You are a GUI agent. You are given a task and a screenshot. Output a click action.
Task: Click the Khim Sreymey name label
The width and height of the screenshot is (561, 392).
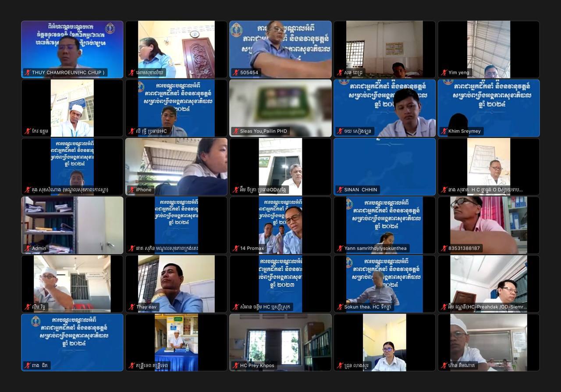coord(464,131)
